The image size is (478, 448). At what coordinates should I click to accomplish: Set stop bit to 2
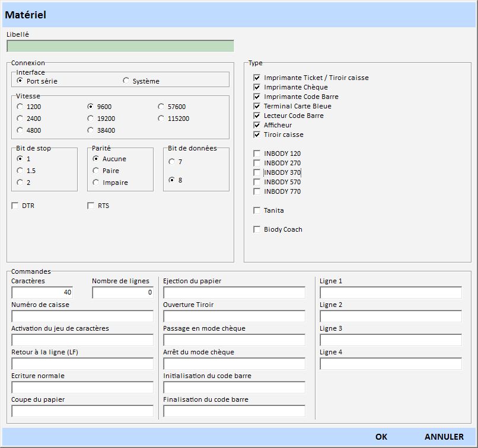[x=20, y=183]
